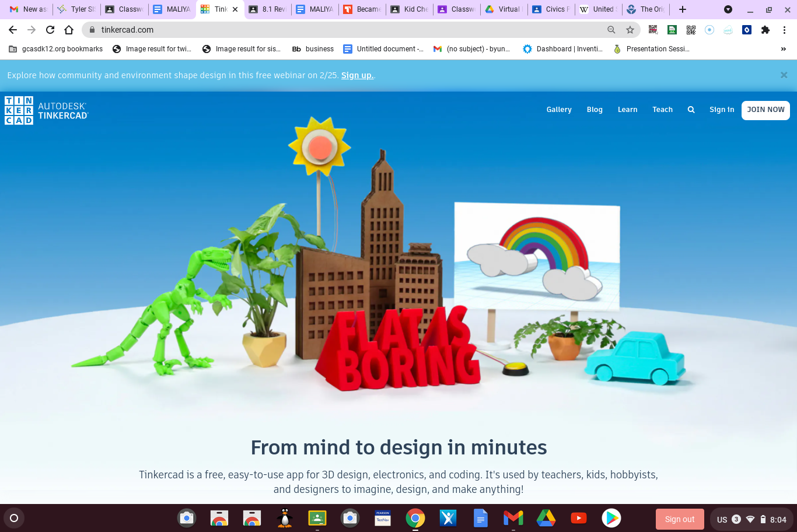Open the 'Dashboard | Inventi...' bookmark
Image resolution: width=797 pixels, height=532 pixels.
[x=562, y=49]
